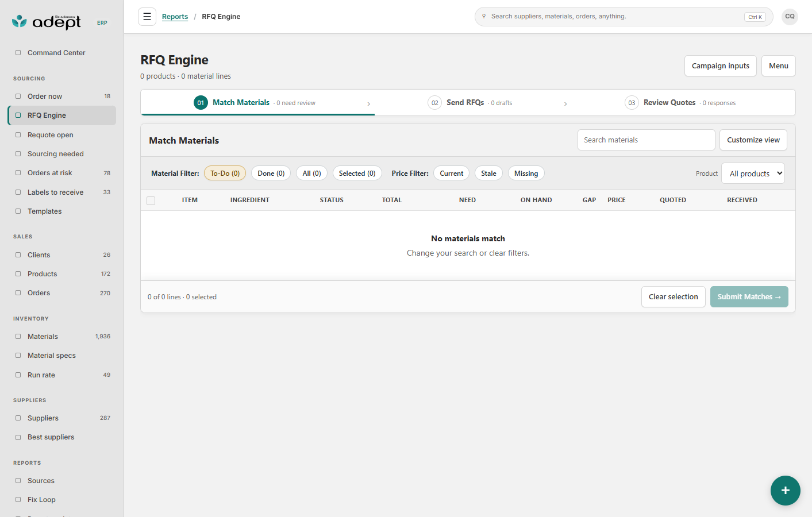Toggle the Stale price filter
812x517 pixels.
point(488,173)
